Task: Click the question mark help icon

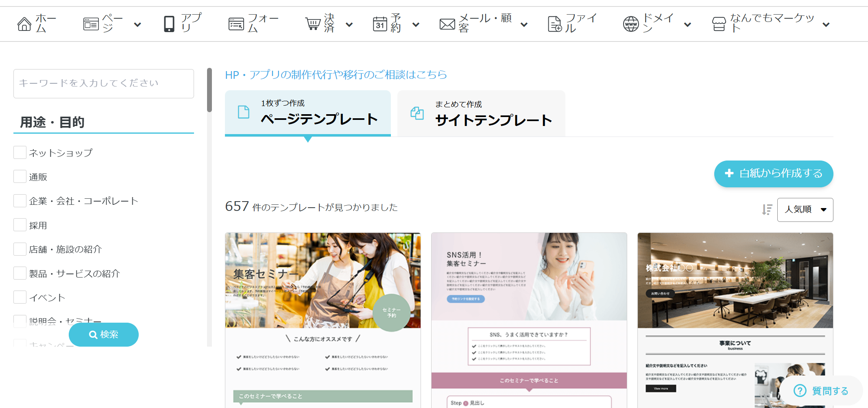Action: coord(800,391)
